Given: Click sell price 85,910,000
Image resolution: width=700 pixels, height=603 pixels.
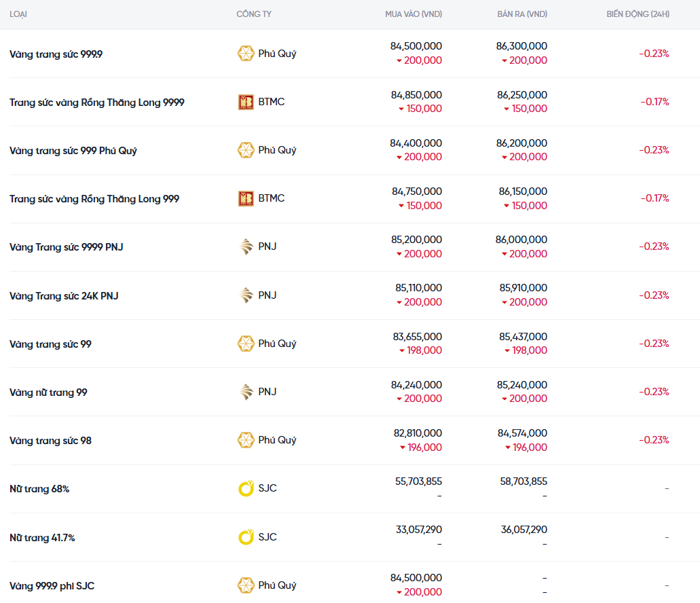Looking at the screenshot, I should pos(523,287).
